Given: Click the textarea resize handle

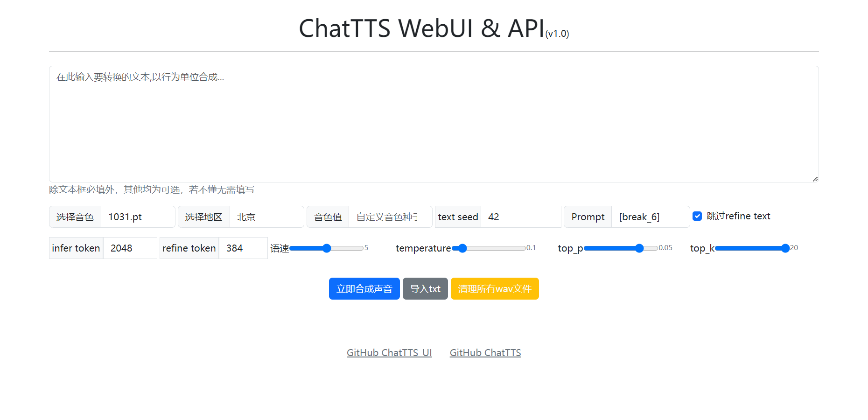Looking at the screenshot, I should [x=815, y=179].
